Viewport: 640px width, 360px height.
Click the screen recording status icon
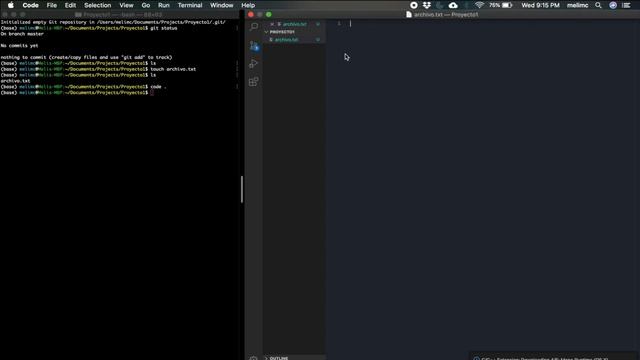point(413,5)
